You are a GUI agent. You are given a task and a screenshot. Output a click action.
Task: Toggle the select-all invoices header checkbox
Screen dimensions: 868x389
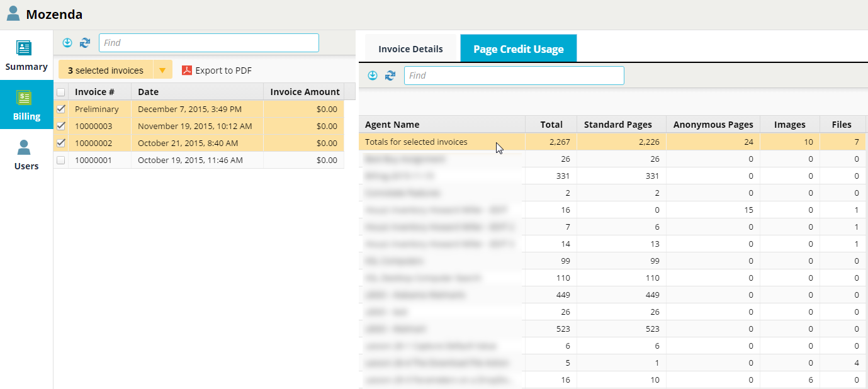61,92
